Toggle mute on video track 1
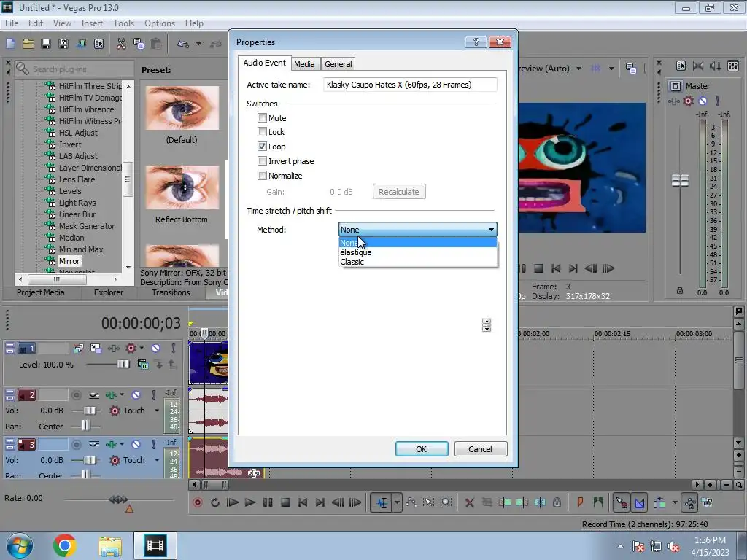 [x=156, y=349]
